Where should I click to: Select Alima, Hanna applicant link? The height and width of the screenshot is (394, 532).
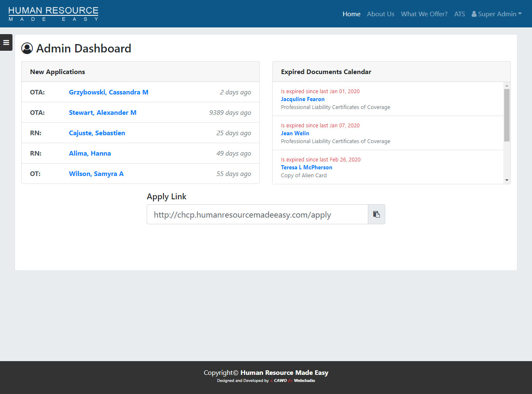tap(90, 154)
